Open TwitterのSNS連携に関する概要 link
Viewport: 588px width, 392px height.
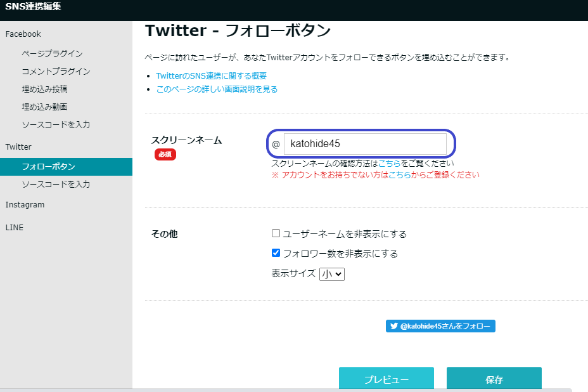[x=212, y=76]
